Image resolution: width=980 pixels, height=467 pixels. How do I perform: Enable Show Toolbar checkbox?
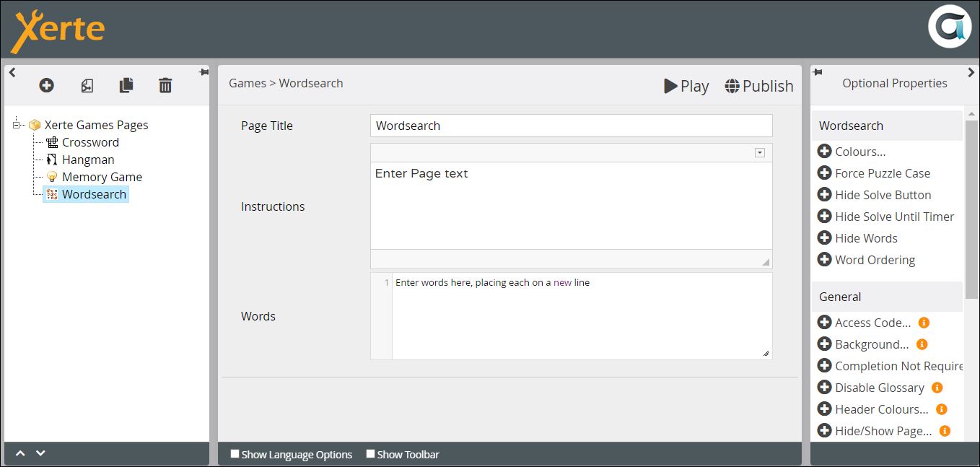click(370, 454)
